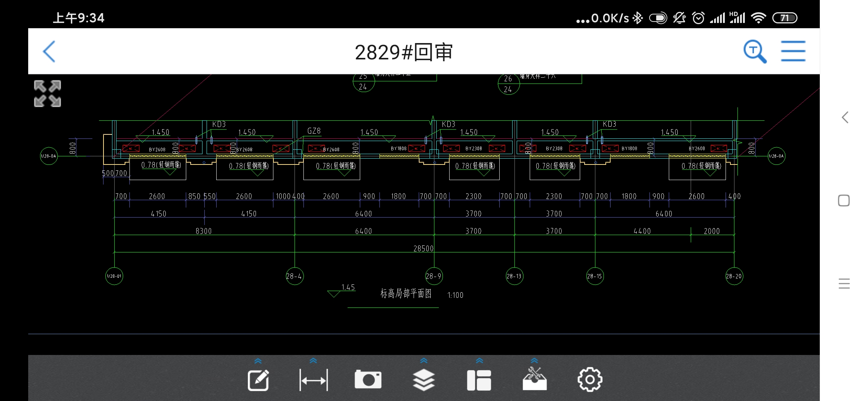Take a snapshot with the camera tool

pos(368,379)
